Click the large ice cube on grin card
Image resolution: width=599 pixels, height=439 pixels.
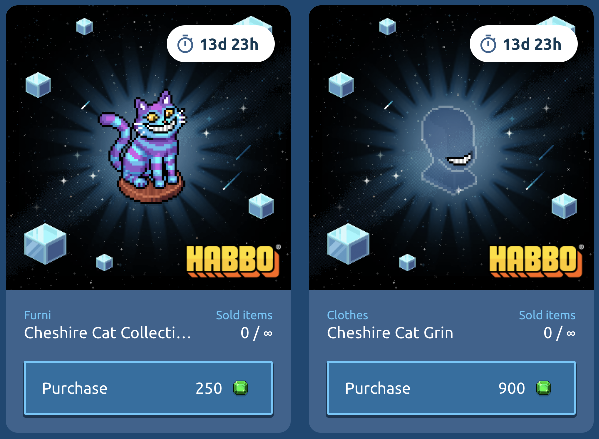click(x=348, y=244)
